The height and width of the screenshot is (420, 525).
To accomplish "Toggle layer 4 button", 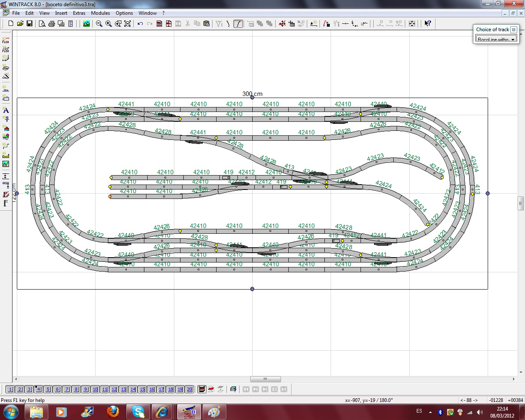I will [x=39, y=389].
